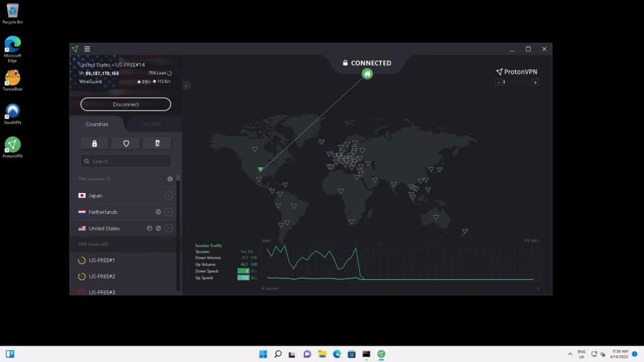Click the CONNECTED status label
Image resolution: width=644 pixels, height=362 pixels.
coord(371,63)
